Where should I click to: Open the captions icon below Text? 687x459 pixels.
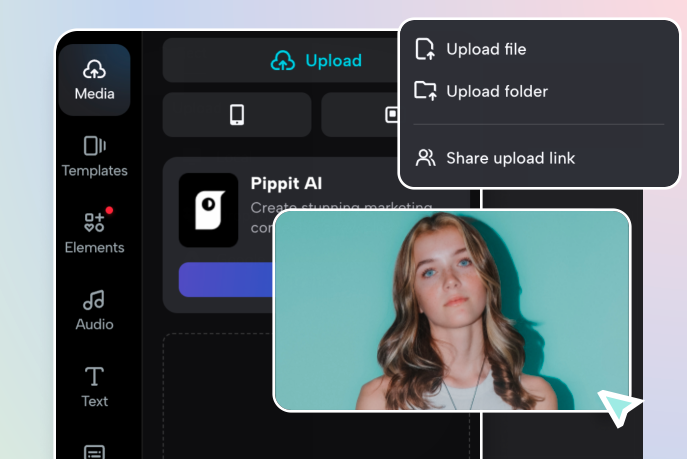94,452
